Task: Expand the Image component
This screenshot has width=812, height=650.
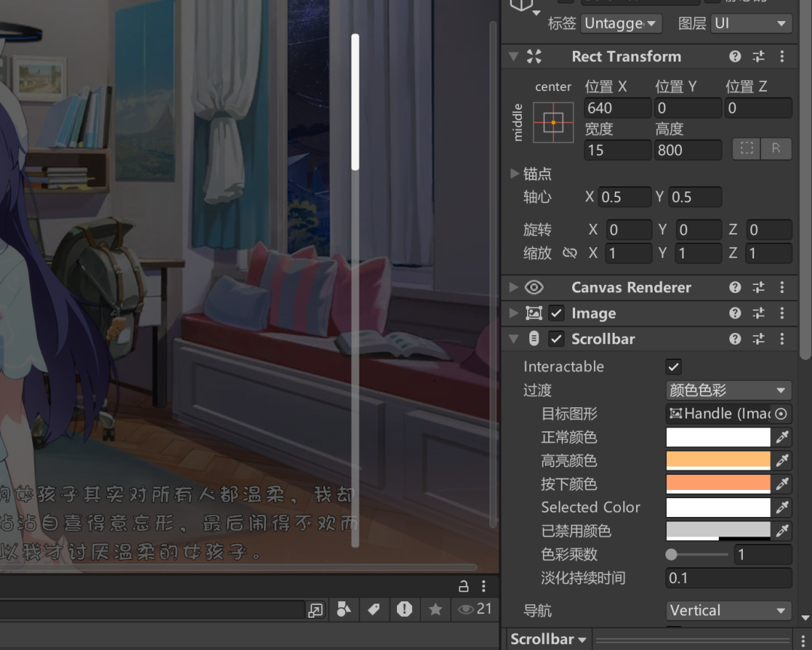Action: (x=514, y=313)
